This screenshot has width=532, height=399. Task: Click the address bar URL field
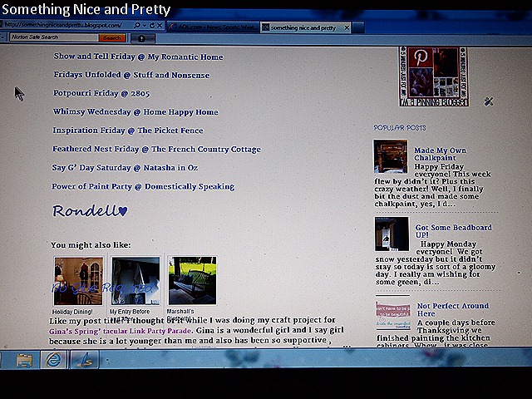pyautogui.click(x=65, y=25)
